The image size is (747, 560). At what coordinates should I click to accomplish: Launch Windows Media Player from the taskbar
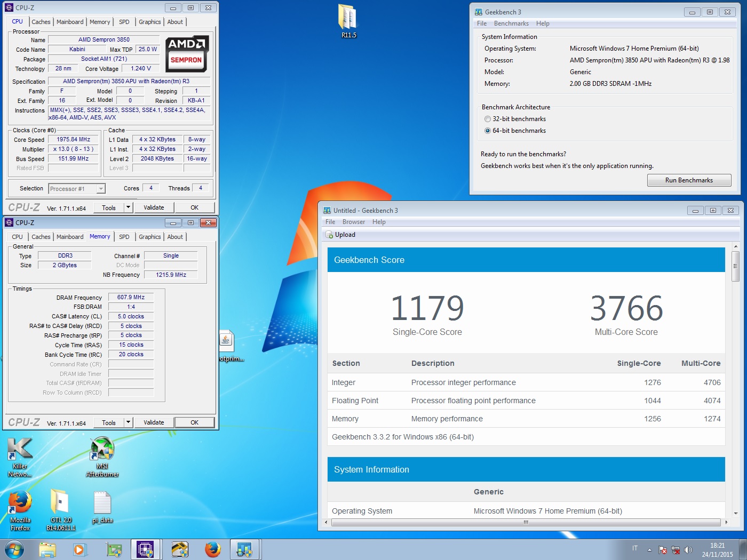coord(80,549)
